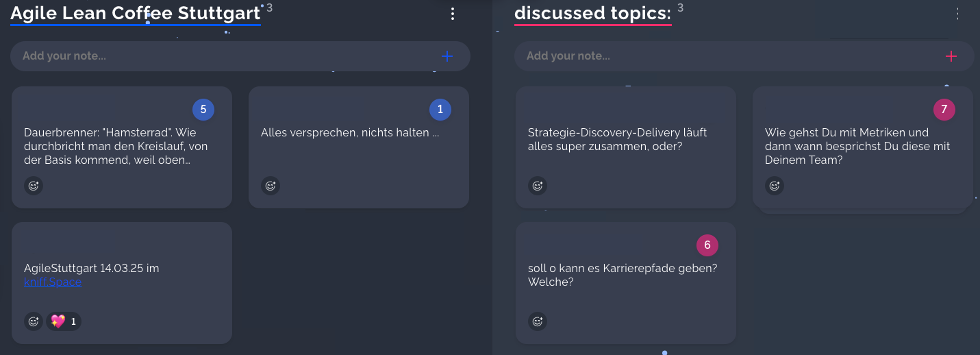Image resolution: width=980 pixels, height=355 pixels.
Task: Click vote count 7 on Metriken card
Action: [x=944, y=110]
